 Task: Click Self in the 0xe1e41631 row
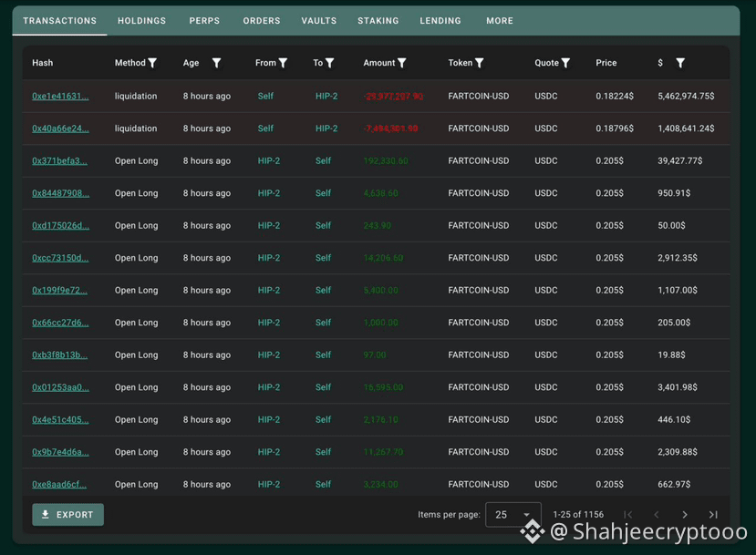tap(265, 96)
